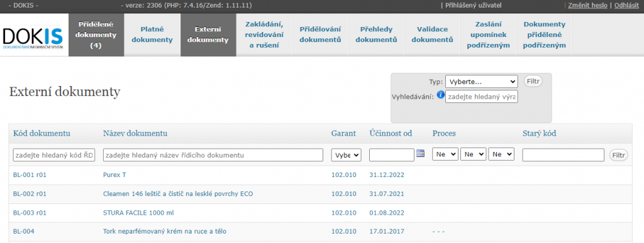Sort by Kód dokumentu column header

42,133
